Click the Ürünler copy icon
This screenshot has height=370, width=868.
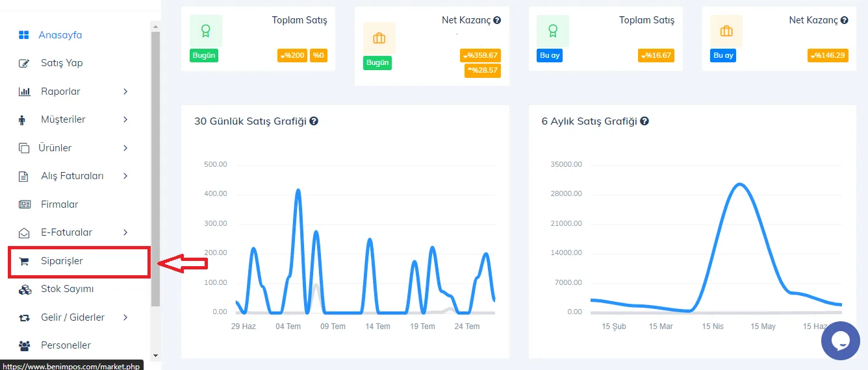(x=24, y=148)
